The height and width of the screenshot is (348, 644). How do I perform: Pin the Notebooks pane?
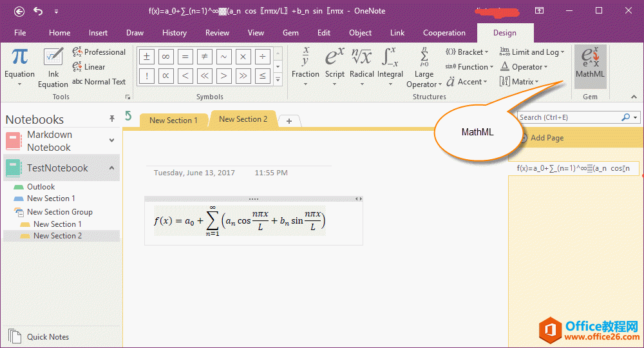click(111, 119)
